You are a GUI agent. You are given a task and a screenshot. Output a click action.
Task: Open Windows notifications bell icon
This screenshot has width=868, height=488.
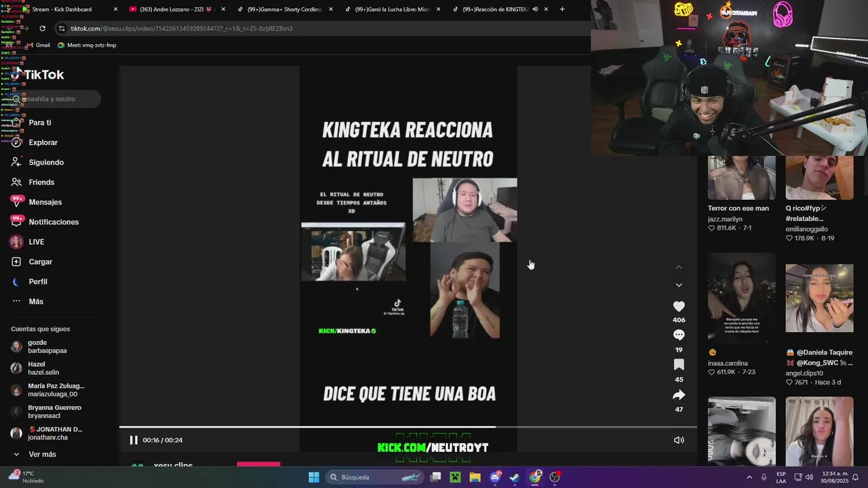[x=856, y=477]
